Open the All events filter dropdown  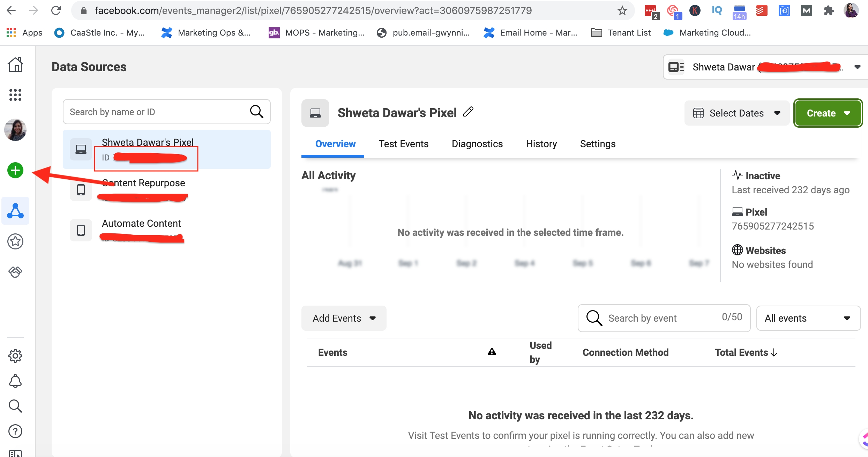[808, 318]
